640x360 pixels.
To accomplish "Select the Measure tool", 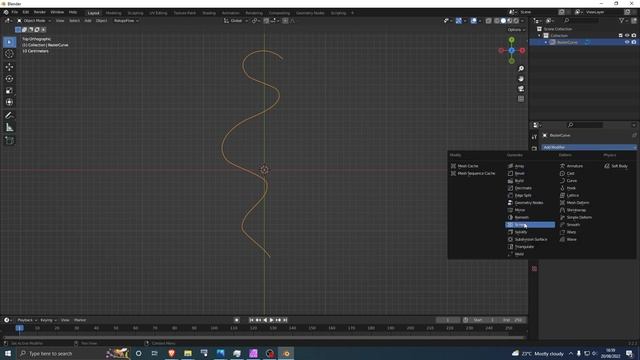I will 9,128.
